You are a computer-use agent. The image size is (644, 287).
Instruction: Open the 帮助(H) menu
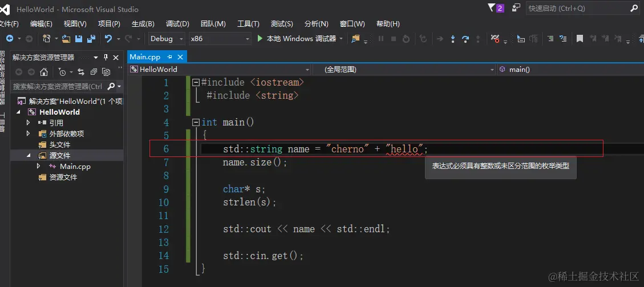pyautogui.click(x=388, y=24)
